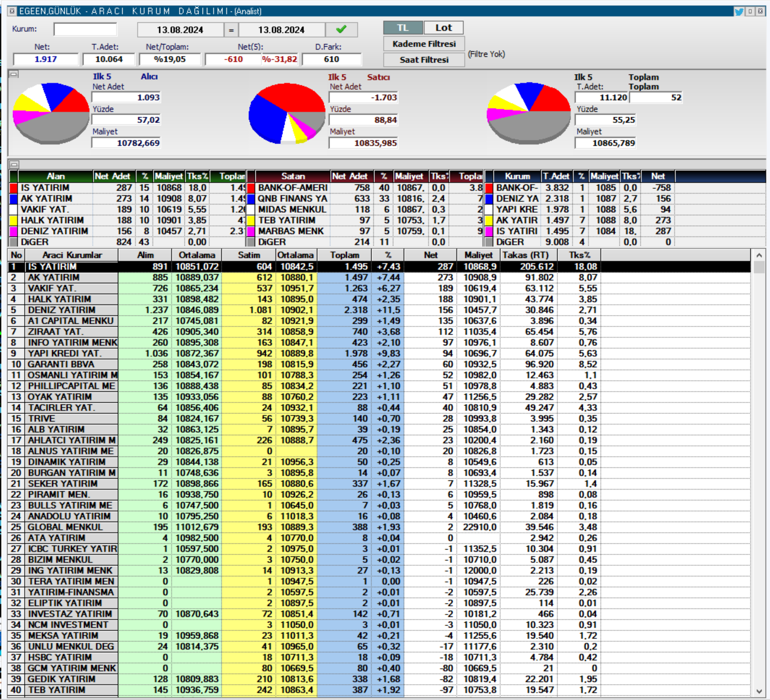Viewport: 770px width, 700px height.
Task: Click yellow swatch beside HALK YATIRIM in Alan table
Action: pos(14,220)
